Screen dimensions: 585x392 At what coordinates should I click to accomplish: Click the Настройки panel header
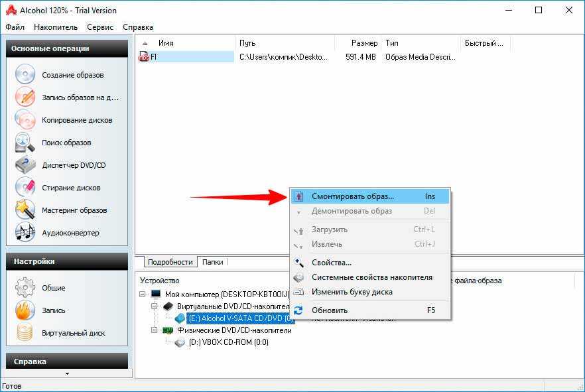pyautogui.click(x=67, y=261)
